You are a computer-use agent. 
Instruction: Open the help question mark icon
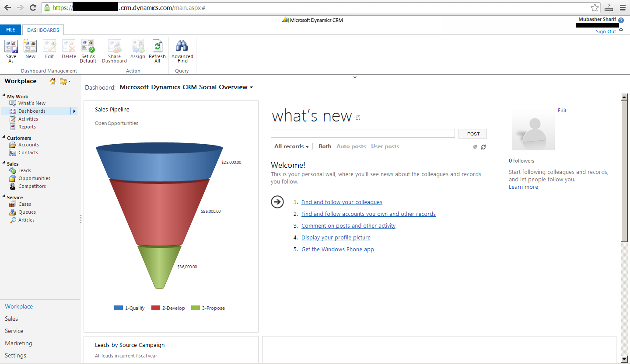[x=621, y=20]
